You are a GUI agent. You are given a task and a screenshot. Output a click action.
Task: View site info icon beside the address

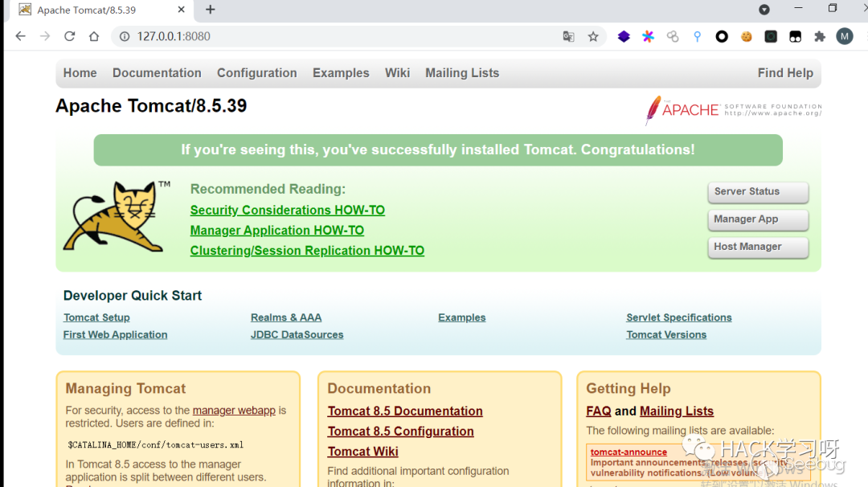[125, 36]
